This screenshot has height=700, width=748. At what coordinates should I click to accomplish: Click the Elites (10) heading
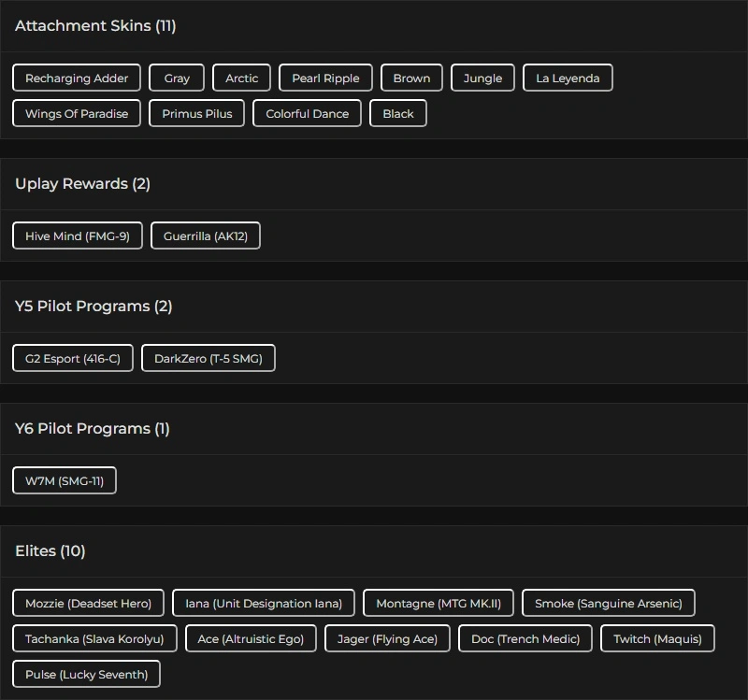pos(50,550)
